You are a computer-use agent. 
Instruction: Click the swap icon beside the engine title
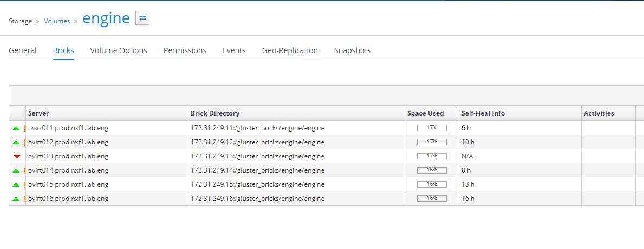[x=142, y=18]
